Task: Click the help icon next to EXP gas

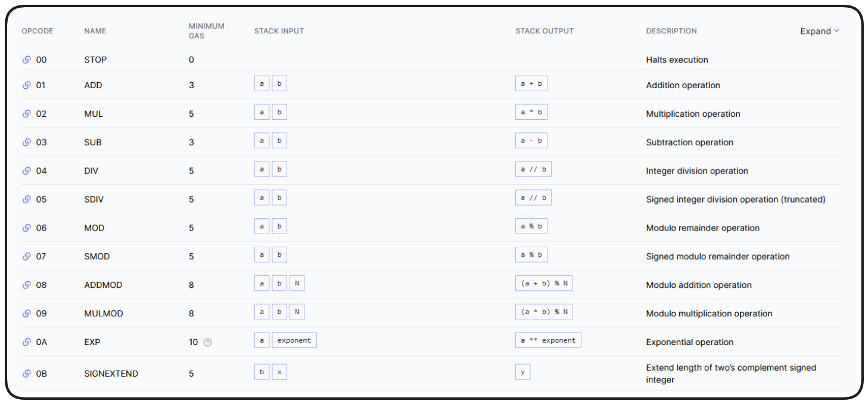Action: pyautogui.click(x=207, y=343)
